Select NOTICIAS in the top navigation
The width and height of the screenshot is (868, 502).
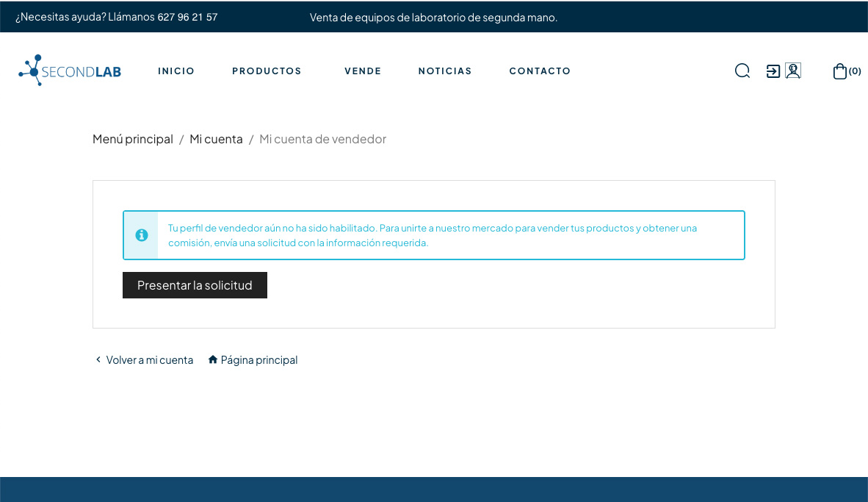coord(445,71)
